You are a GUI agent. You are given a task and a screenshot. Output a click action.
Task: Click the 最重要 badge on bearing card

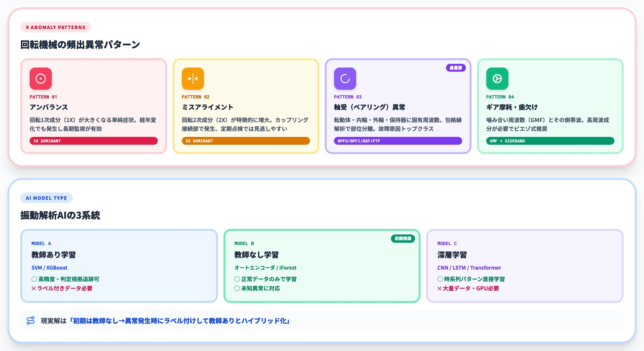click(456, 68)
